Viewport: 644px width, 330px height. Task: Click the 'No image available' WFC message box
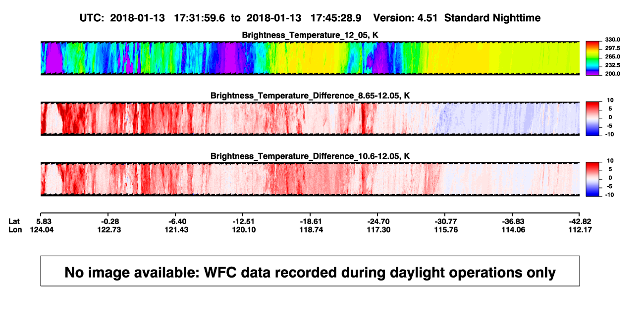pos(310,271)
